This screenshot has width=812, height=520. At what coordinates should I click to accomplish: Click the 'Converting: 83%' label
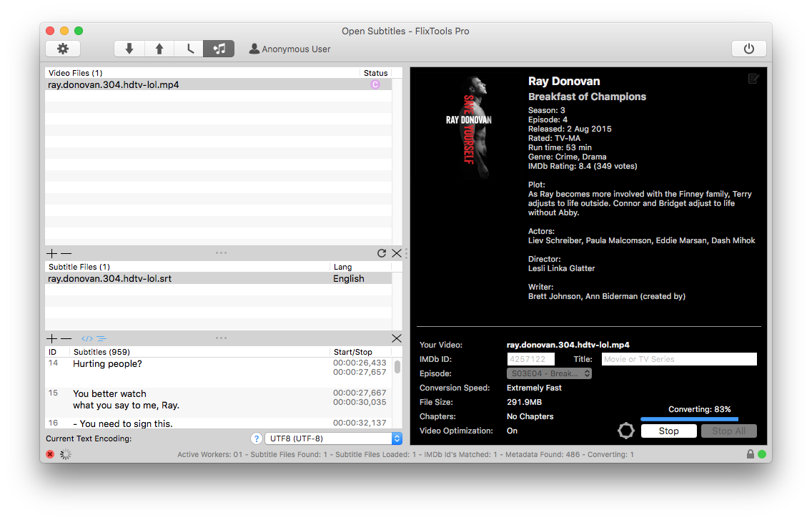(x=700, y=410)
